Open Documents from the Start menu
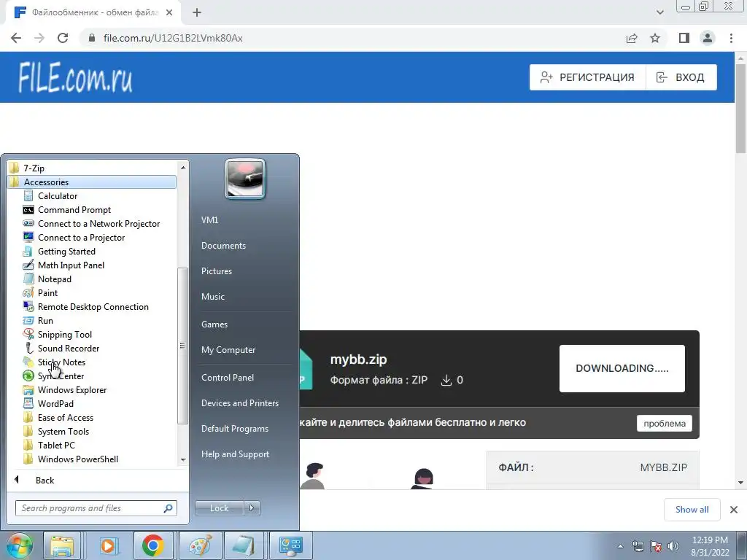The image size is (747, 560). 223,246
